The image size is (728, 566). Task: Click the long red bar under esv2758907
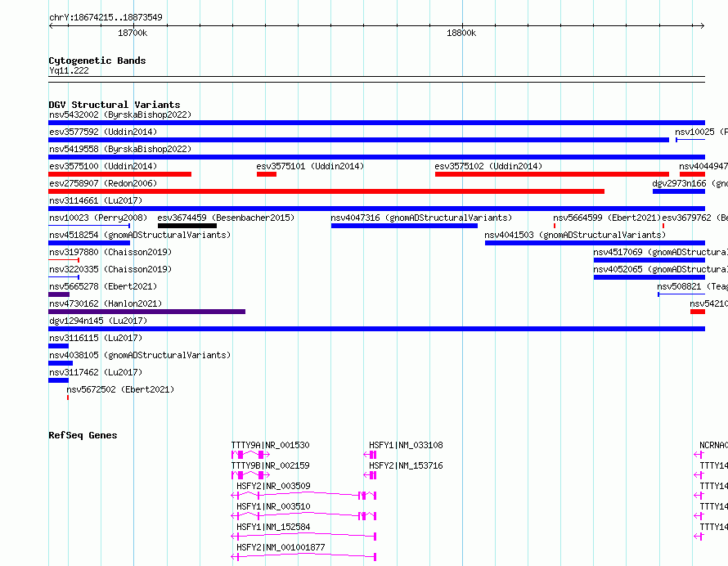326,191
